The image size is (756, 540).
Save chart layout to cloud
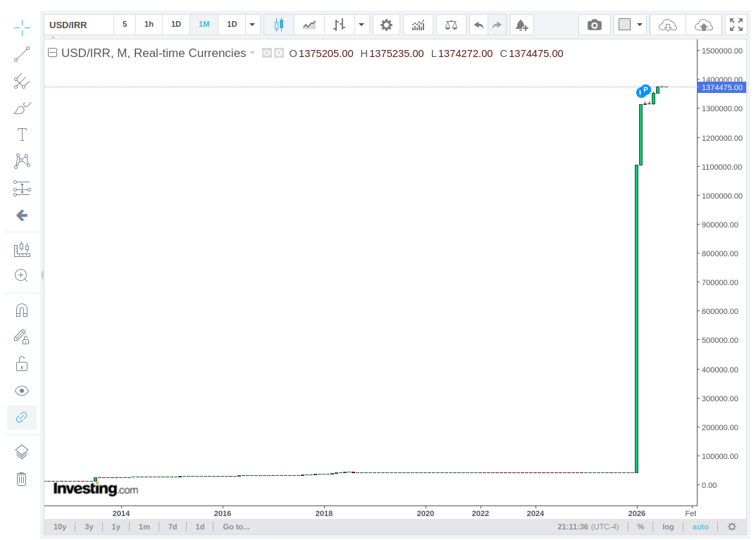(703, 25)
